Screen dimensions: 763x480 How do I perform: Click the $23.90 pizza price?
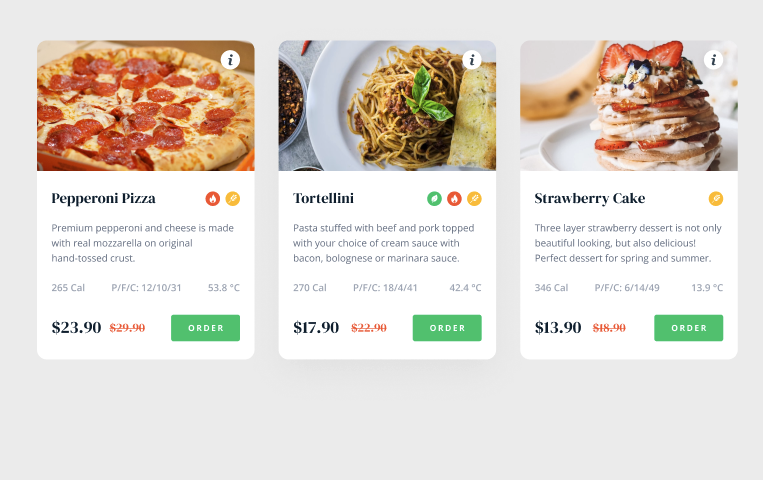tap(76, 327)
